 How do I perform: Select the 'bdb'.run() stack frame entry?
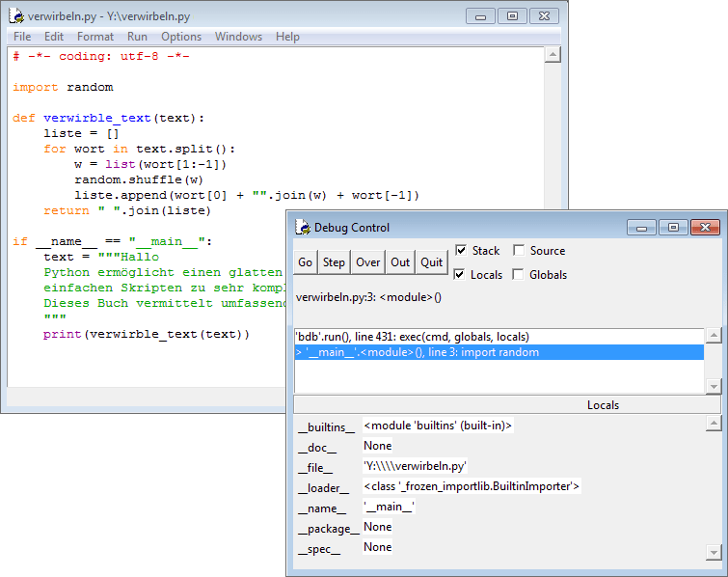413,336
